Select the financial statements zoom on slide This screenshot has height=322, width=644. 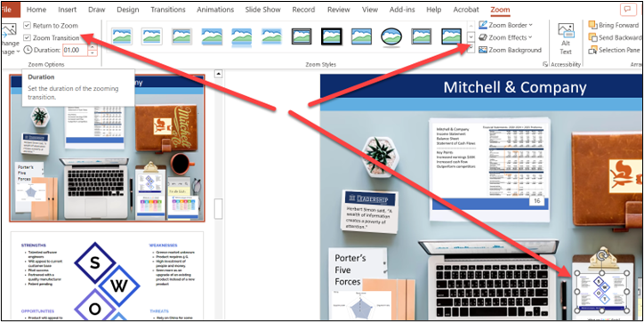[488, 169]
